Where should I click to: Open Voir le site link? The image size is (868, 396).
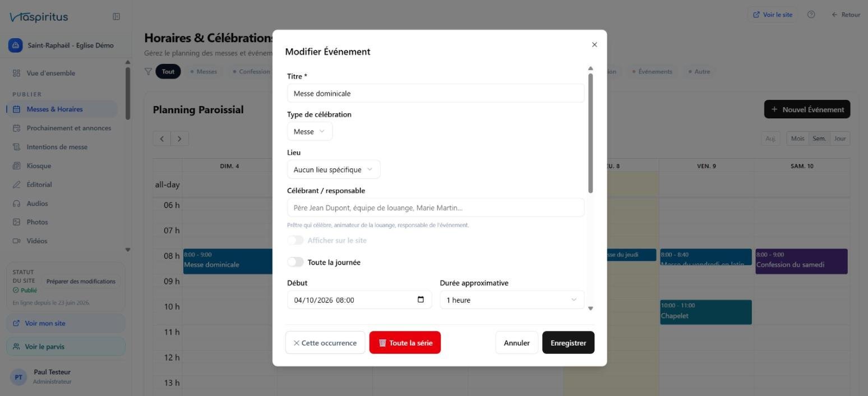pos(773,15)
